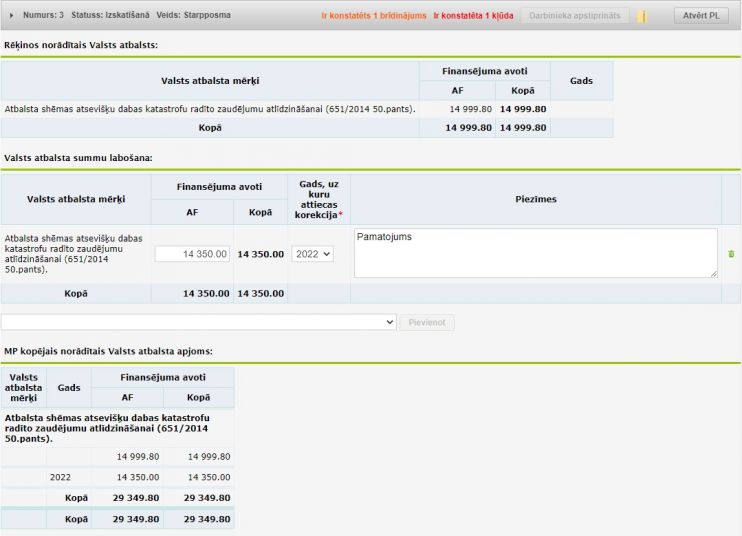Click the 29 349.80 AF total in the last row

131,519
